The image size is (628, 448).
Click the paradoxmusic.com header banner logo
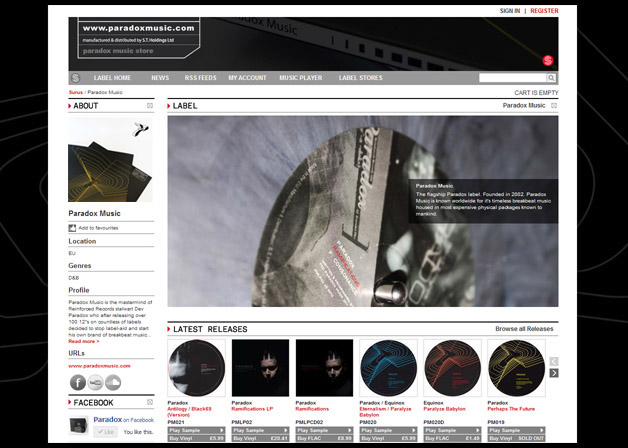(139, 39)
